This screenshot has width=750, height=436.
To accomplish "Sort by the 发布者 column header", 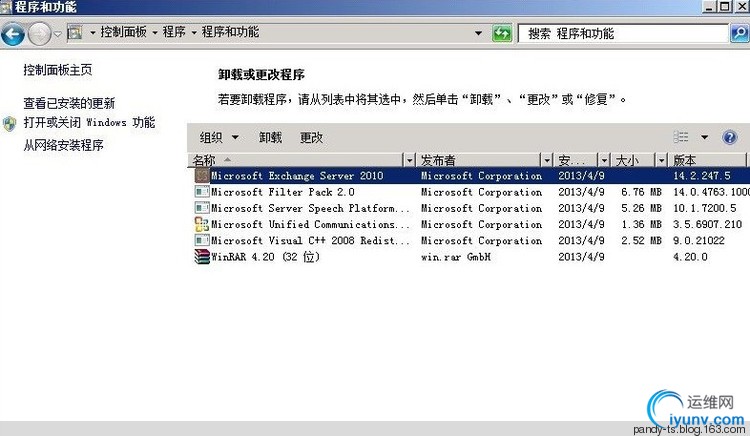I will click(479, 160).
